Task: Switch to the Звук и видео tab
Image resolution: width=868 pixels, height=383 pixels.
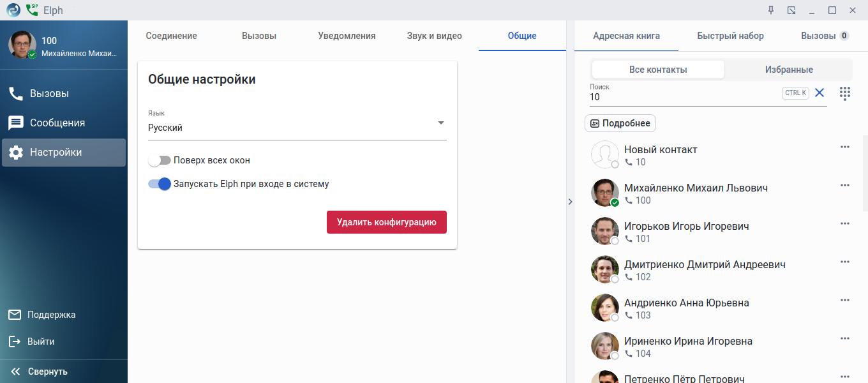Action: pyautogui.click(x=434, y=36)
